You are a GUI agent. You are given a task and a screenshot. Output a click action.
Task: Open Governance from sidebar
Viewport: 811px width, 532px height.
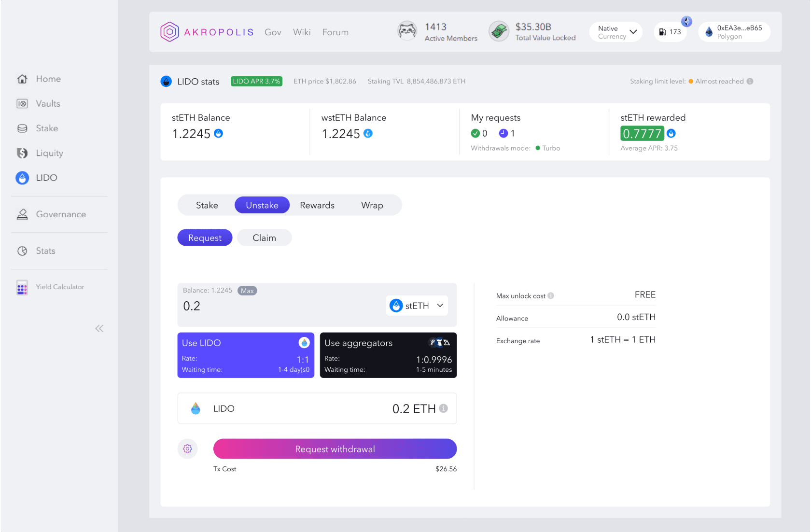(x=51, y=214)
